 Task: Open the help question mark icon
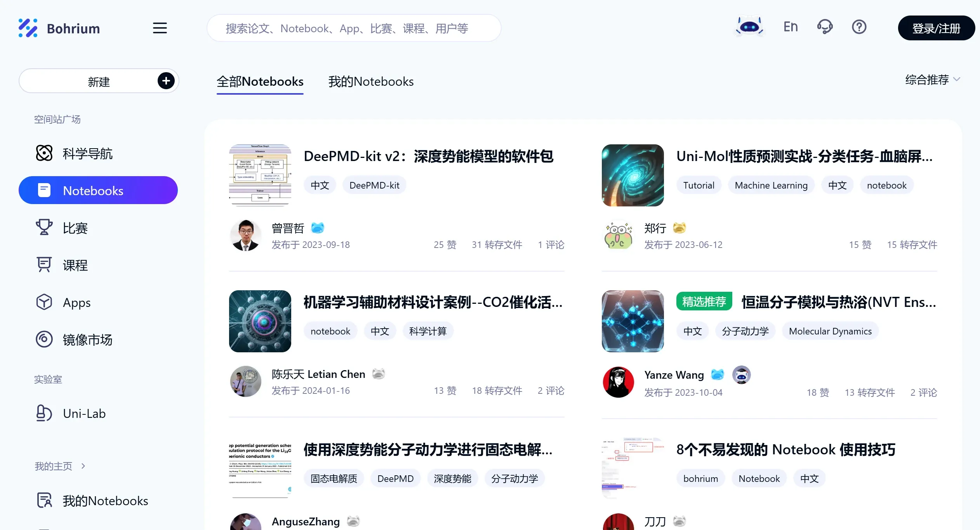(859, 26)
